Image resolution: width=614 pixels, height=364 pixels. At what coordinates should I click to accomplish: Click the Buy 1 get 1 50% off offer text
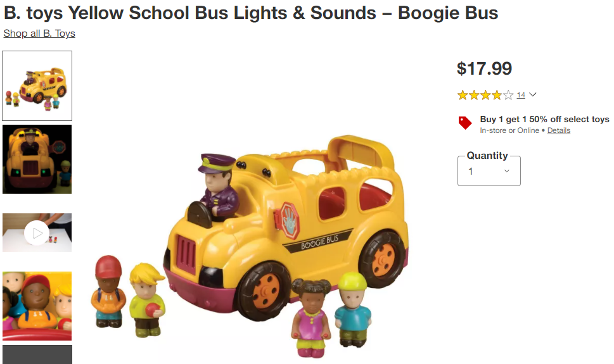click(x=545, y=119)
